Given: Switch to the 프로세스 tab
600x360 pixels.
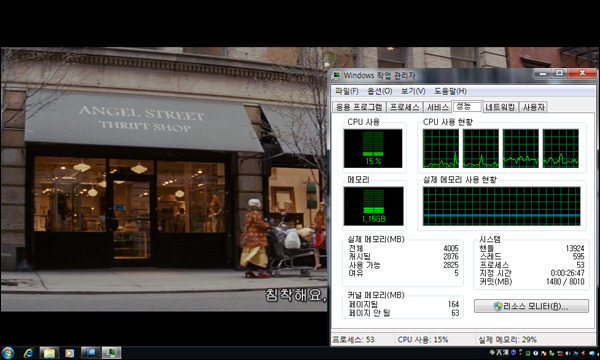Looking at the screenshot, I should click(x=404, y=108).
